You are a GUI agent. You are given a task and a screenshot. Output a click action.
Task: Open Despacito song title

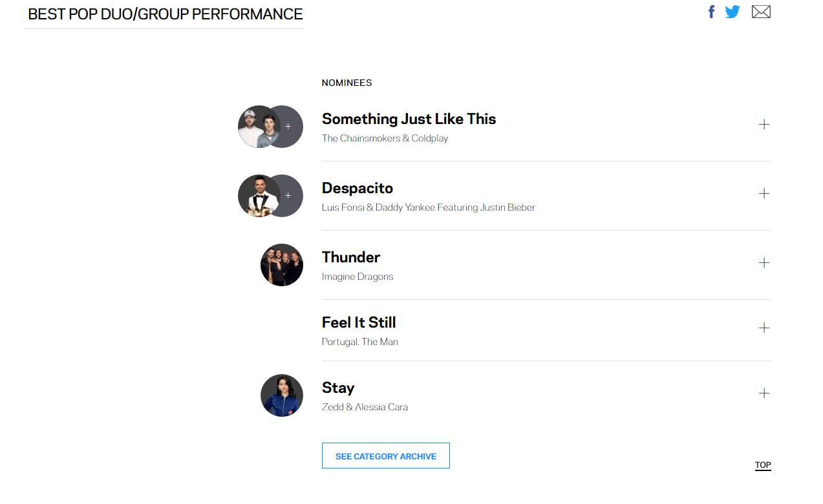click(x=358, y=188)
